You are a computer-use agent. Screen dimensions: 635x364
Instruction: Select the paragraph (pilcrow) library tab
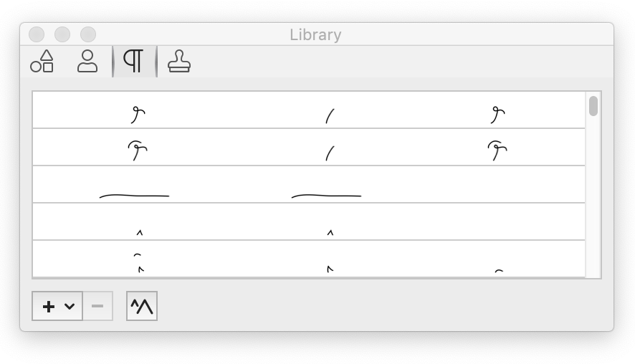134,62
